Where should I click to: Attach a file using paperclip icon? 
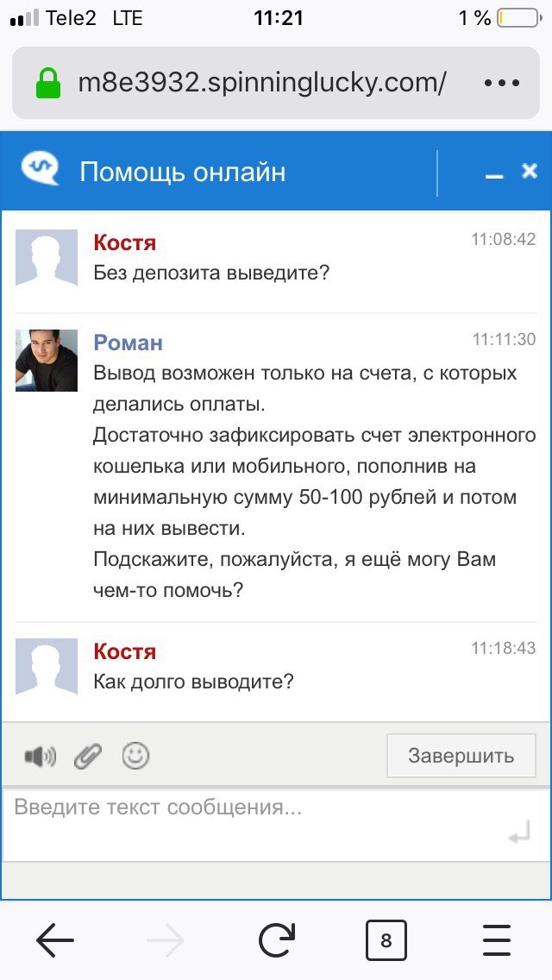(x=88, y=757)
